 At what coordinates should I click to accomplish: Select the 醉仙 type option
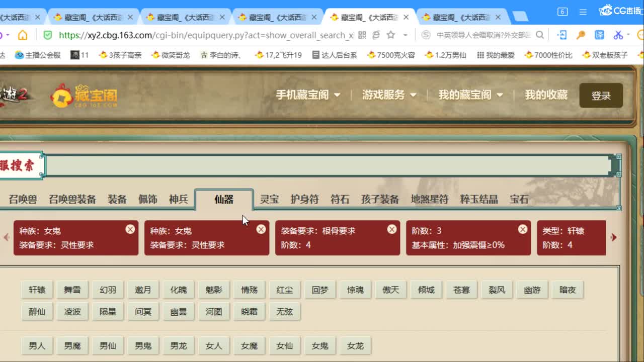click(x=37, y=312)
